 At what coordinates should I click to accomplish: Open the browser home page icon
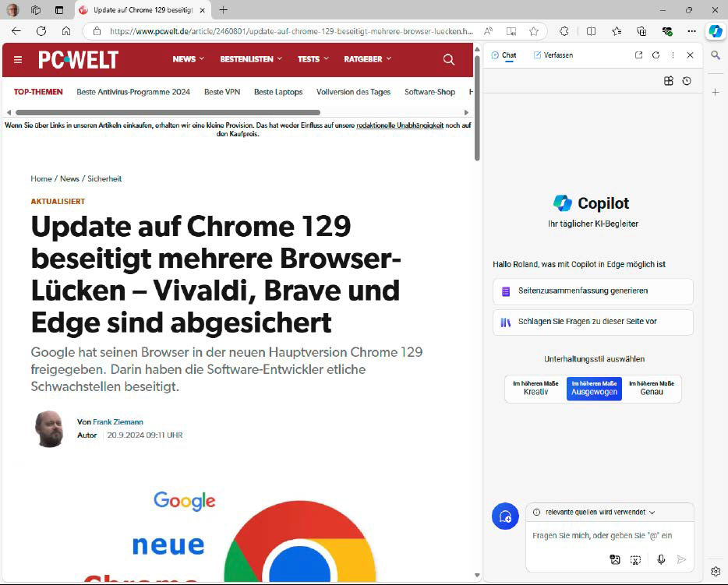pyautogui.click(x=66, y=31)
